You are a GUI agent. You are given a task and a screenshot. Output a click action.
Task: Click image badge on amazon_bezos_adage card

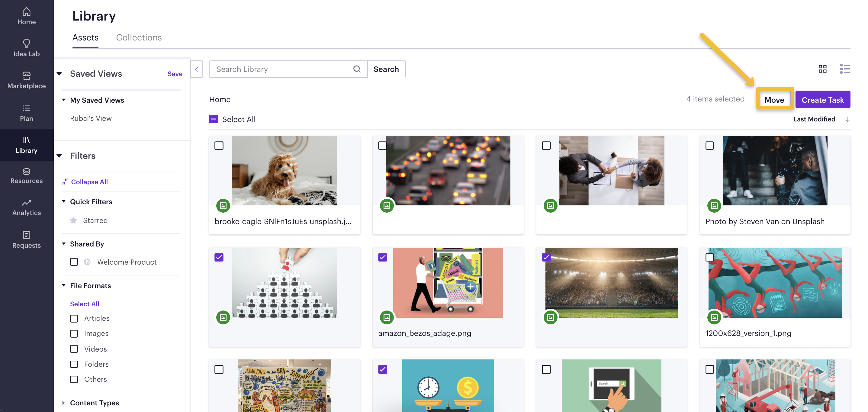tap(387, 317)
